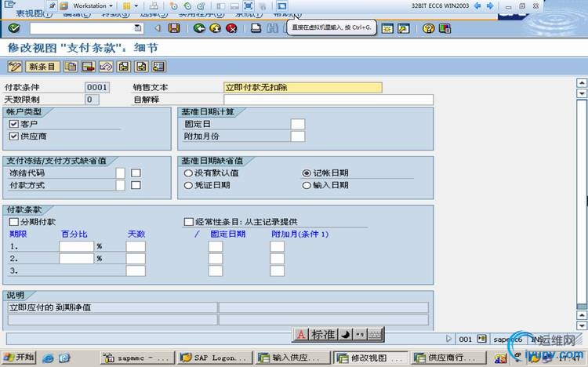Viewport: 588px width, 367px height.
Task: Click the Save floppy disk icon
Action: (174, 28)
